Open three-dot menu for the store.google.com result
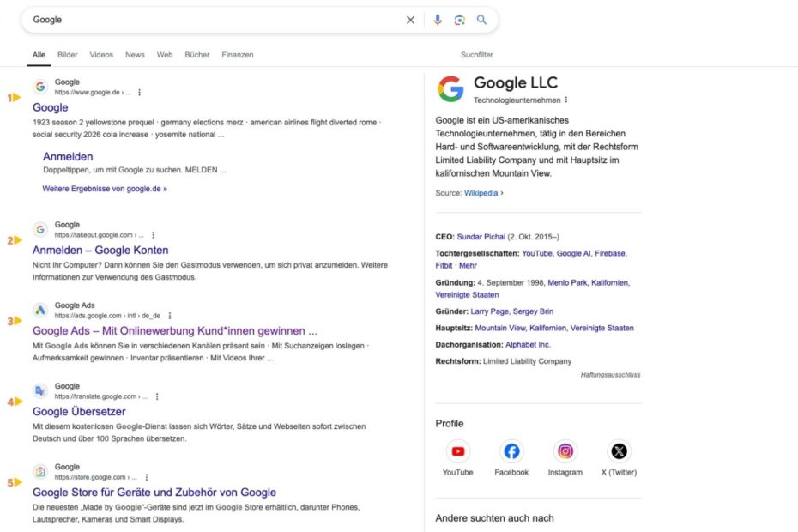 click(147, 477)
